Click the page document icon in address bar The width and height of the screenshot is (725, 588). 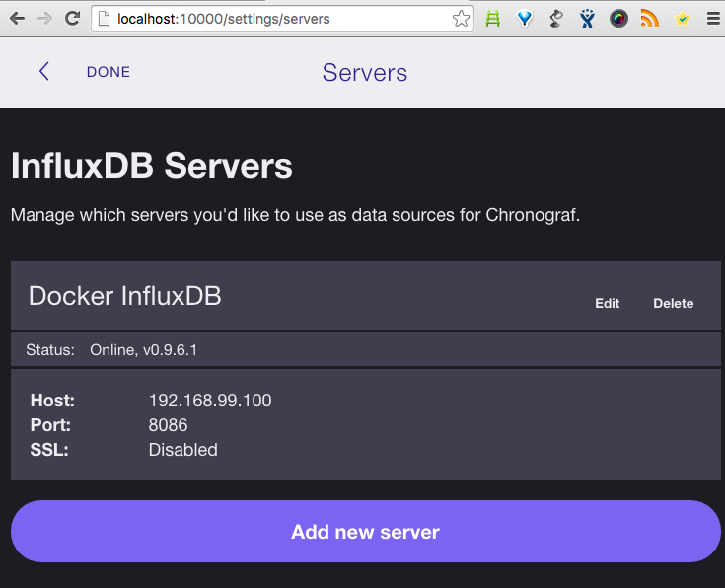pyautogui.click(x=104, y=19)
